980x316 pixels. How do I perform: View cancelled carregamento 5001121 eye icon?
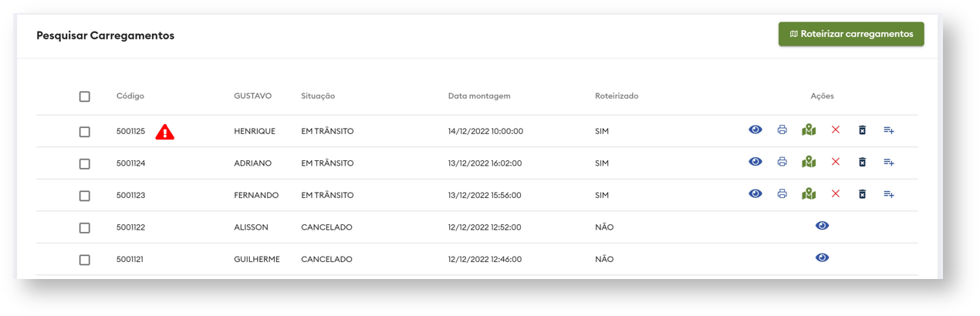click(822, 257)
